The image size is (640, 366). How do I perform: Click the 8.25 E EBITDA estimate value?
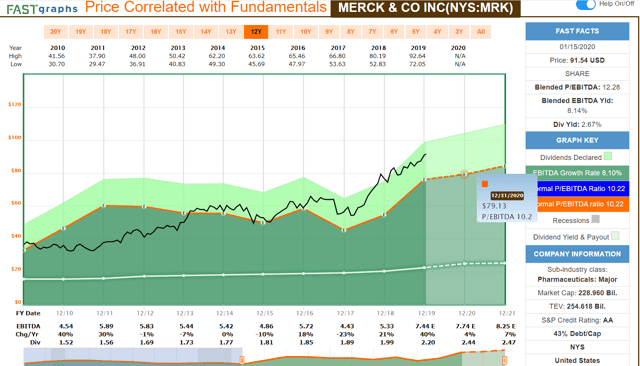pos(506,326)
